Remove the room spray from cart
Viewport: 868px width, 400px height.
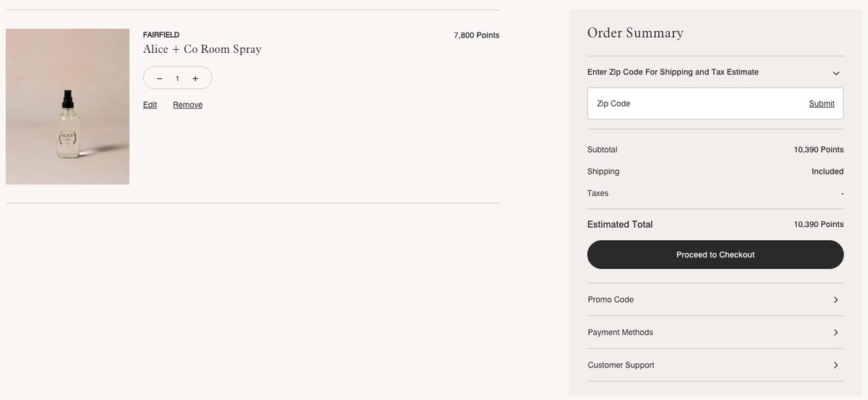pos(187,105)
